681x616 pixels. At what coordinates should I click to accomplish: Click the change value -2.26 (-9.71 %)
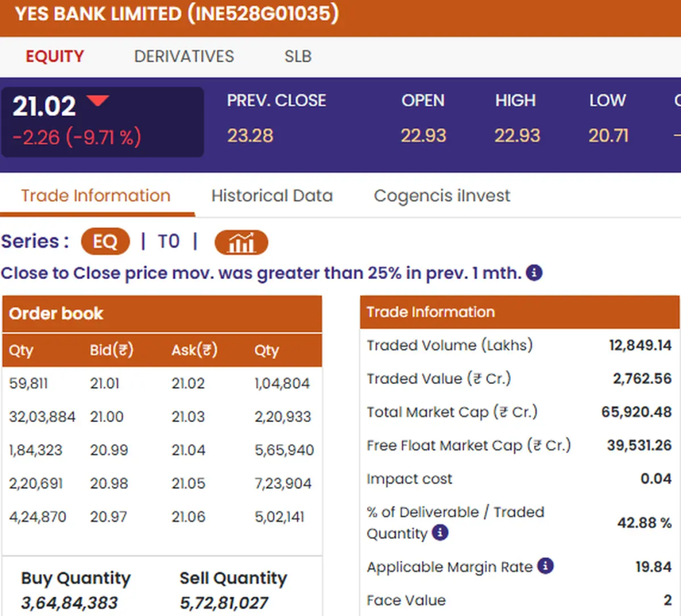tap(77, 137)
